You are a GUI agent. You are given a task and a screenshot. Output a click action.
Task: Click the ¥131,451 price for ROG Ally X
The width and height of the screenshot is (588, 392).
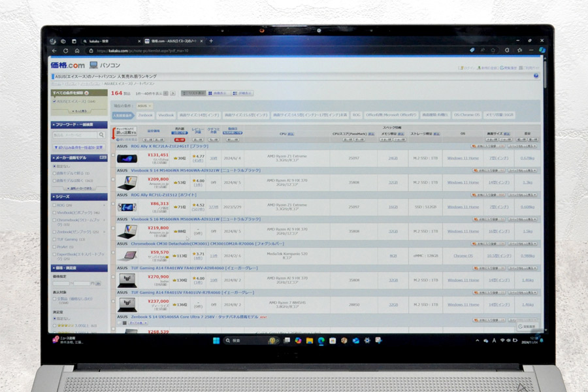[158, 155]
